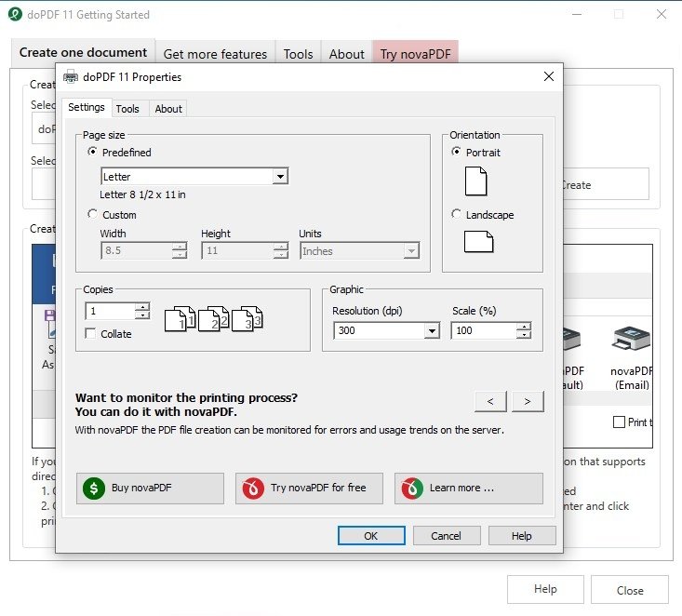This screenshot has height=616, width=682.
Task: Click the Learn more button
Action: click(468, 489)
